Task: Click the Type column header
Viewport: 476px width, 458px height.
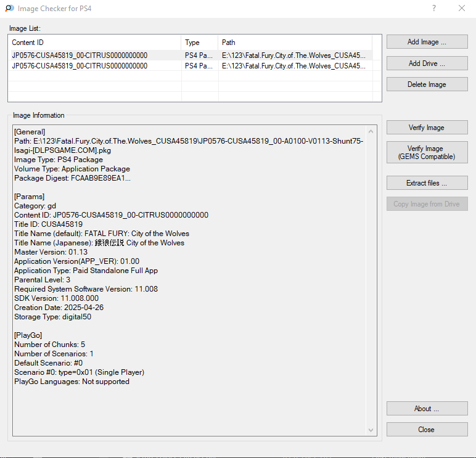Action: 200,43
